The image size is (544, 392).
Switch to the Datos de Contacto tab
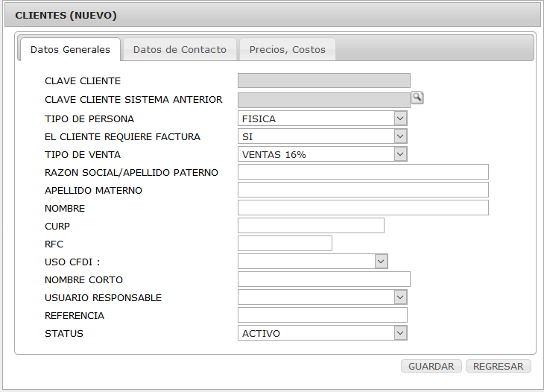(180, 50)
